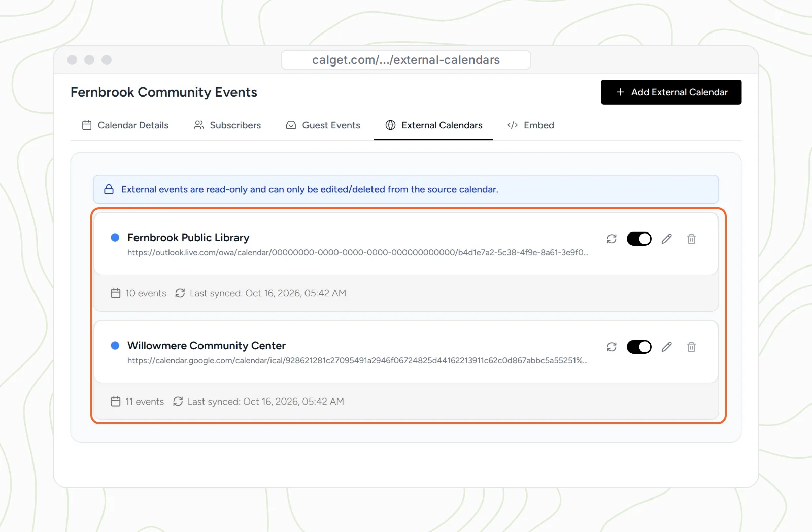Click the Willowmere Community Center google calendar URL
Screen dimensions: 812x532
(357, 360)
